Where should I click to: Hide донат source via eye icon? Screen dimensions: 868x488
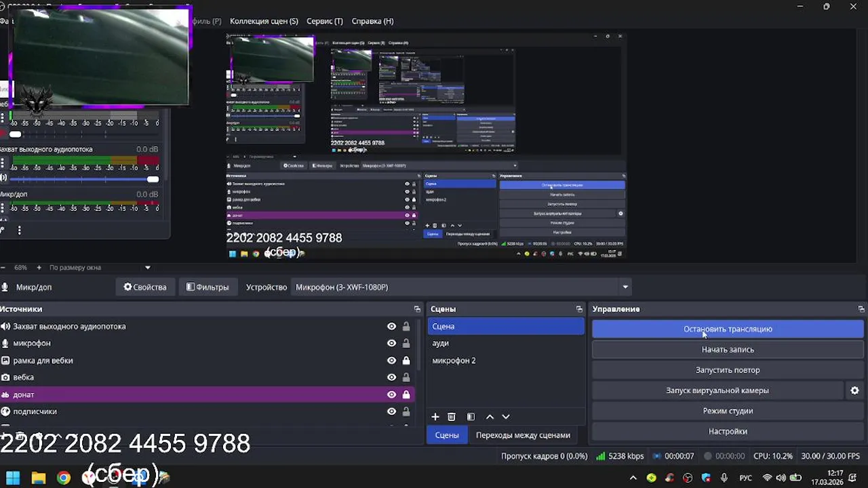pyautogui.click(x=391, y=394)
